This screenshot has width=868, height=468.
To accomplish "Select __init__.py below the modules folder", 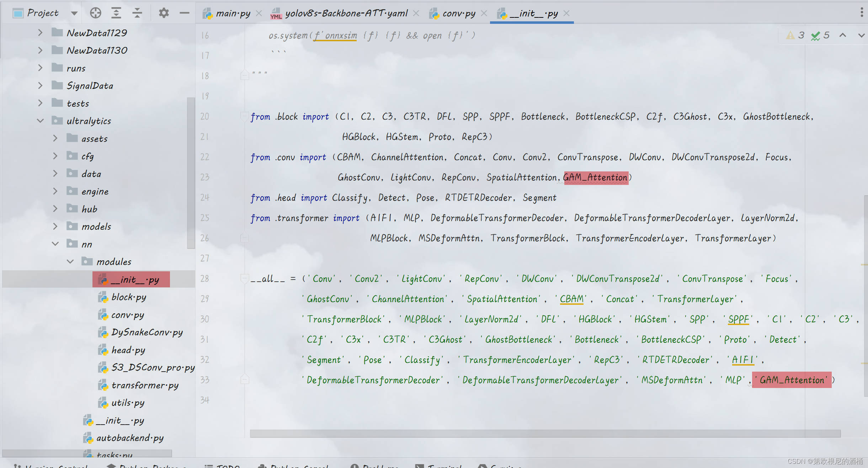I will 120,420.
